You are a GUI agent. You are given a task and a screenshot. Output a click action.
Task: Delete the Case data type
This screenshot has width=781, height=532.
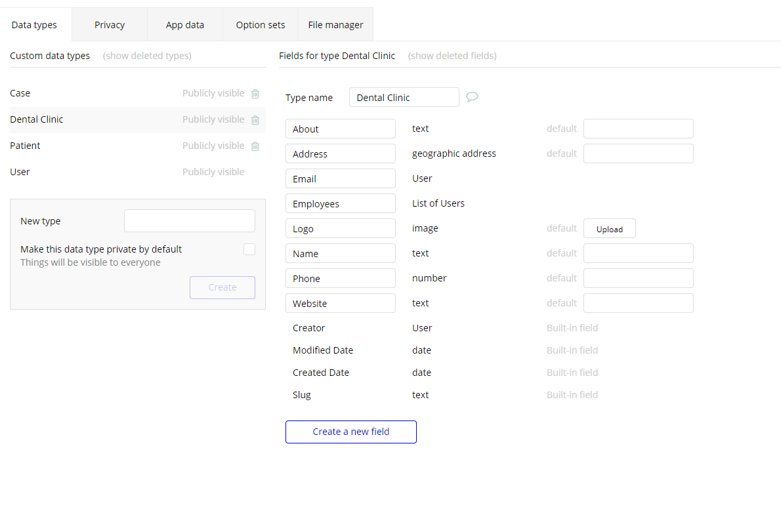pos(255,94)
